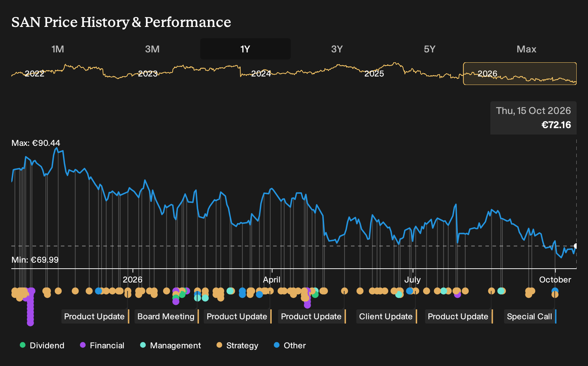Viewport: 588px width, 366px height.
Task: Select the 3M range tab
Action: (152, 49)
